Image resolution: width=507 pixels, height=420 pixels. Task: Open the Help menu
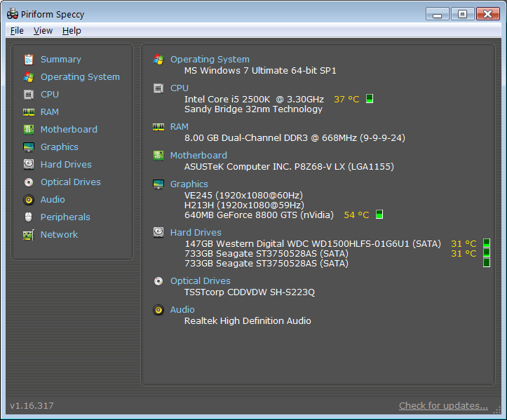[x=72, y=31]
